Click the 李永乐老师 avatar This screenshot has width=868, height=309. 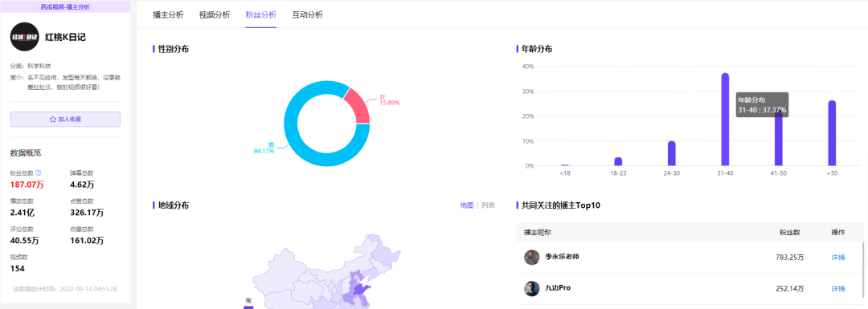531,257
